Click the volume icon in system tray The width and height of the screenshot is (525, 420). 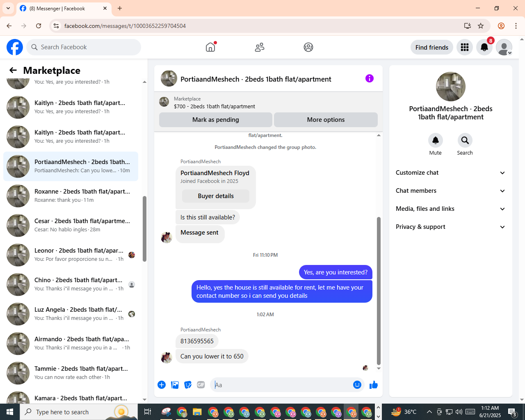tap(459, 412)
